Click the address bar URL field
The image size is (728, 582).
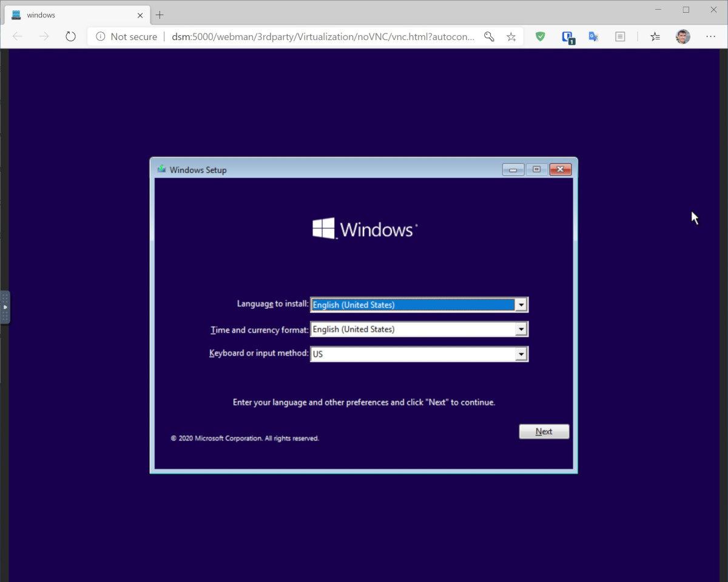point(322,36)
